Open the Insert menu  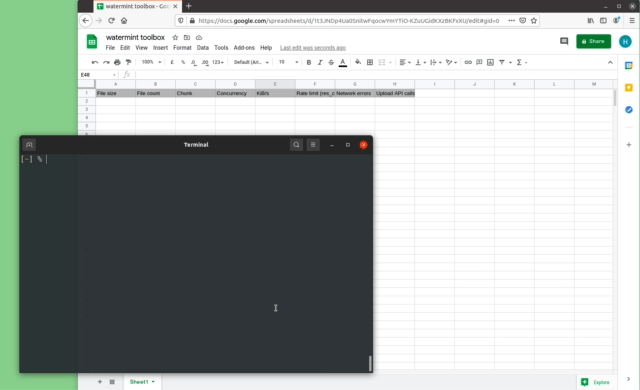160,48
